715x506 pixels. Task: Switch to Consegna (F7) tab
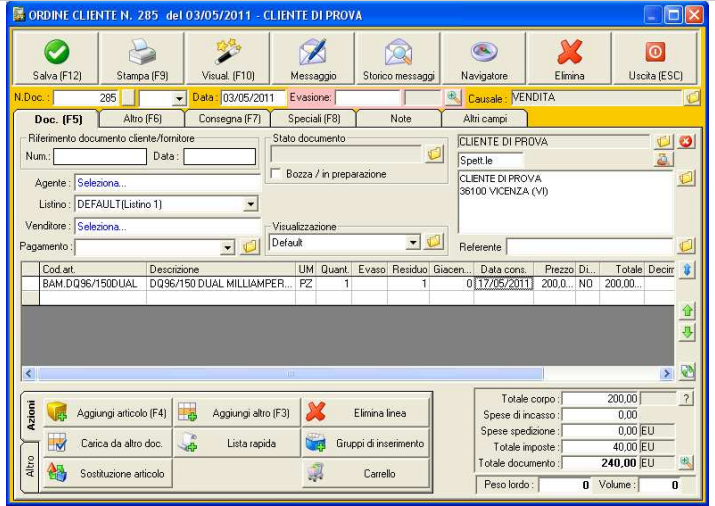229,119
